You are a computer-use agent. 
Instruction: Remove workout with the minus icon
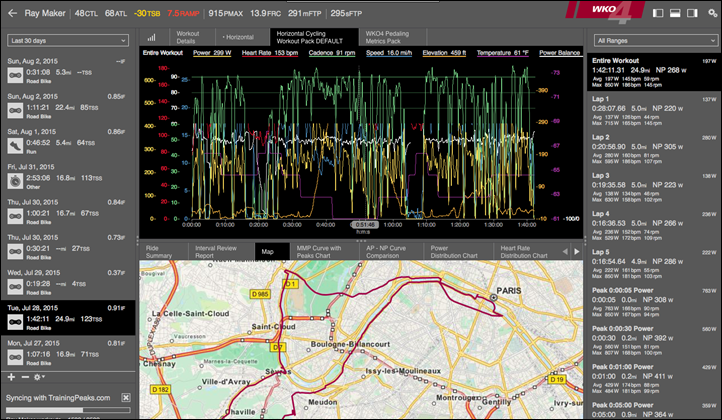[25, 377]
